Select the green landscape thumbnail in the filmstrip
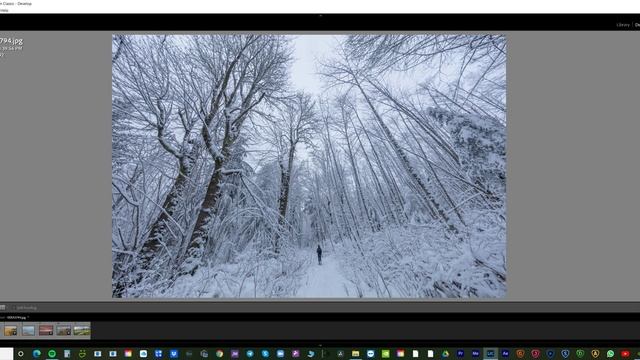640x360 pixels. click(x=81, y=330)
